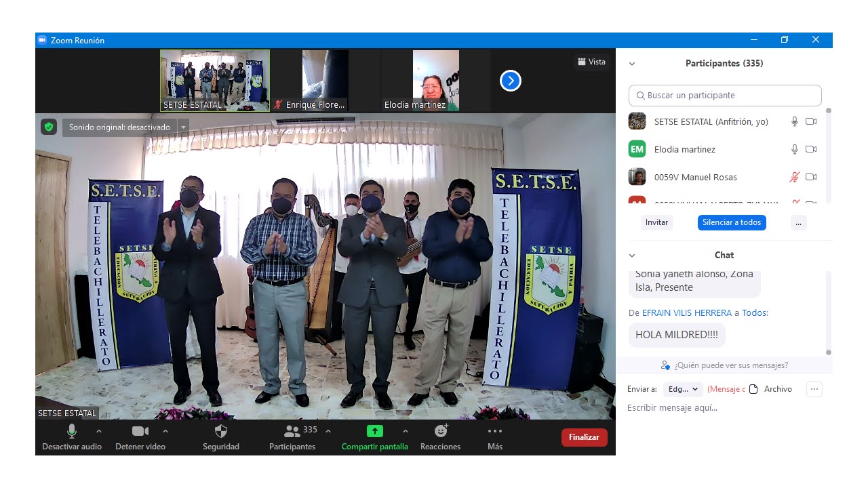This screenshot has width=868, height=488.
Task: Open chat options three-dots button
Action: click(x=814, y=389)
